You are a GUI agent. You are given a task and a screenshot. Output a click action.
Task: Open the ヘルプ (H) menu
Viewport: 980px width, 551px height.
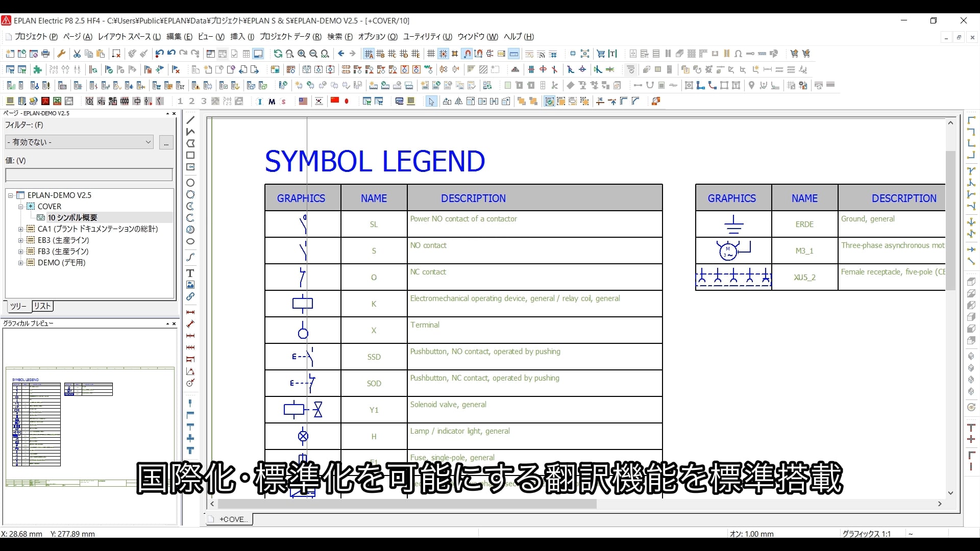point(519,37)
